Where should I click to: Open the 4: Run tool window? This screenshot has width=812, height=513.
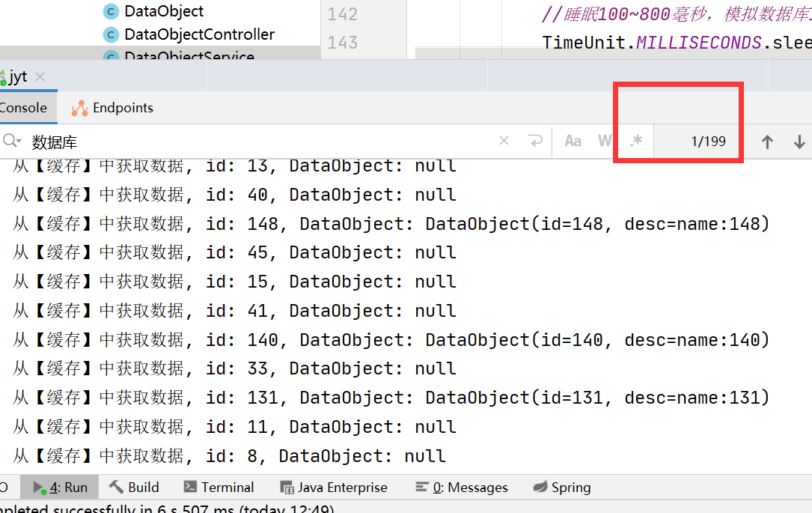point(59,488)
